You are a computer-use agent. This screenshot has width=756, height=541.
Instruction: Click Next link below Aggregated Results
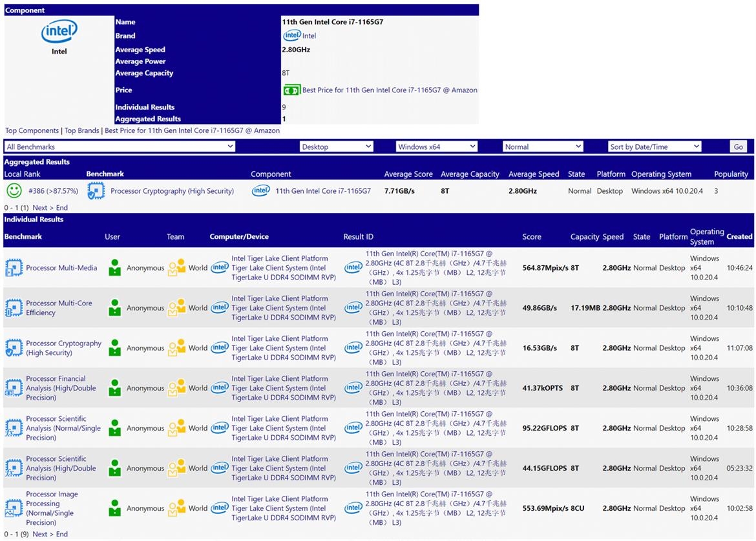[40, 208]
